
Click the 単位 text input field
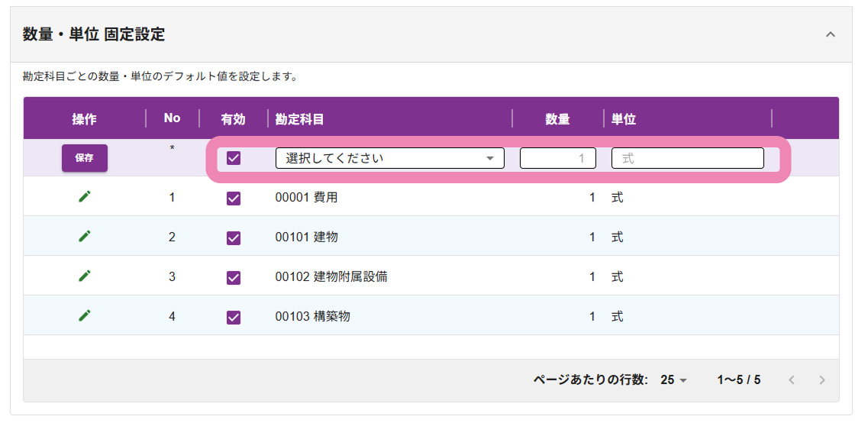click(687, 158)
